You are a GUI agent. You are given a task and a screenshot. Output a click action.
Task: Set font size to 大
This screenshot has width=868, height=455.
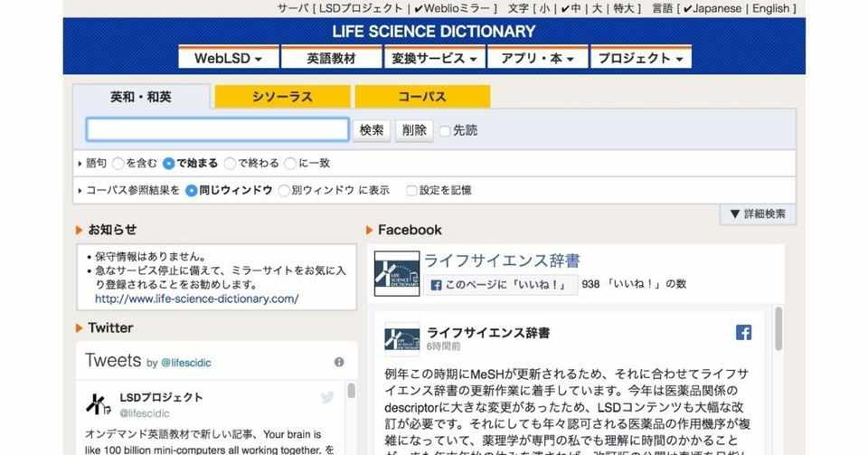[597, 8]
